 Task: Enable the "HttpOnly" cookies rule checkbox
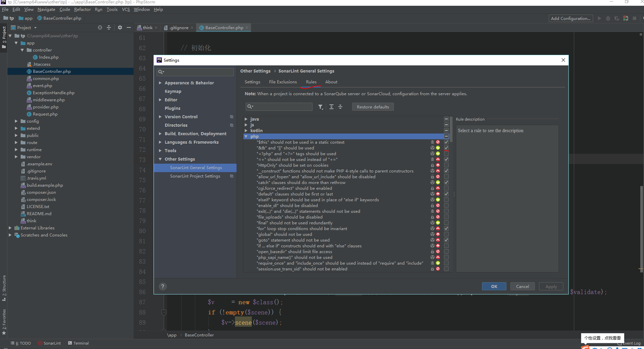446,165
